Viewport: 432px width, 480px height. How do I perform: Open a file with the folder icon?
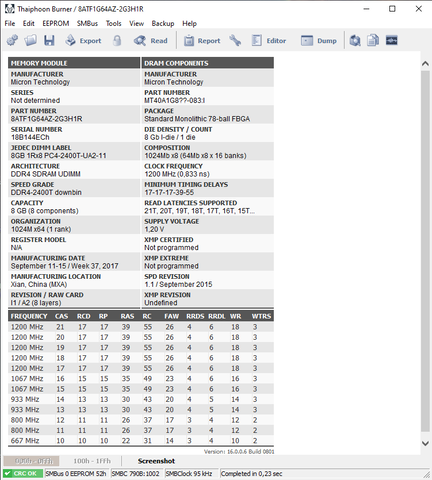[30, 41]
